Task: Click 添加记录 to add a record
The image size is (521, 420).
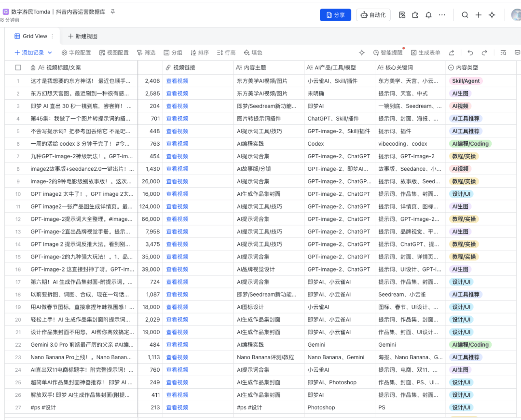Action: coord(29,53)
